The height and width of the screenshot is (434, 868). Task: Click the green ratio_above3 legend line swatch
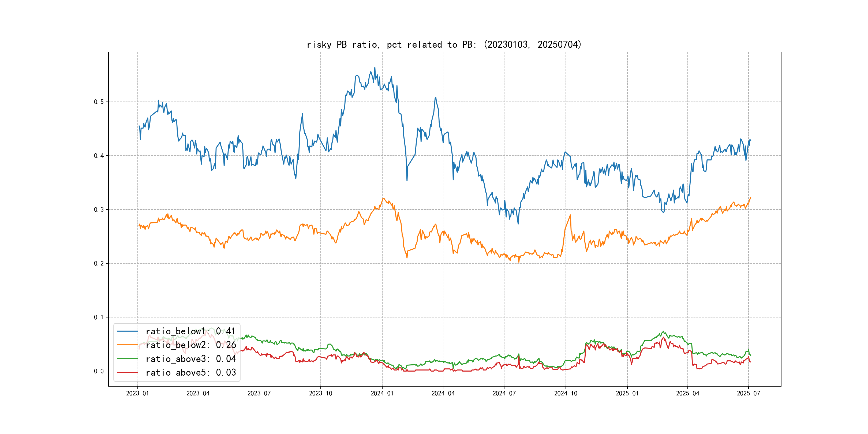127,359
